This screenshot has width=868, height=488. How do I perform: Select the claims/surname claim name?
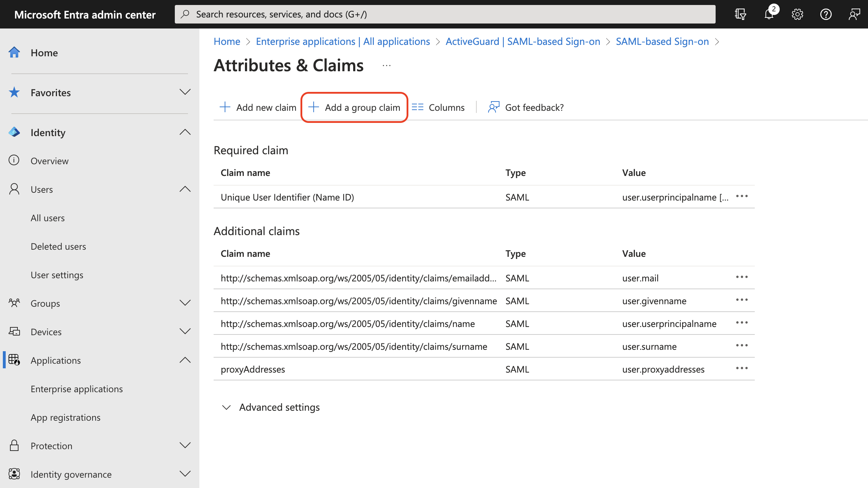354,347
